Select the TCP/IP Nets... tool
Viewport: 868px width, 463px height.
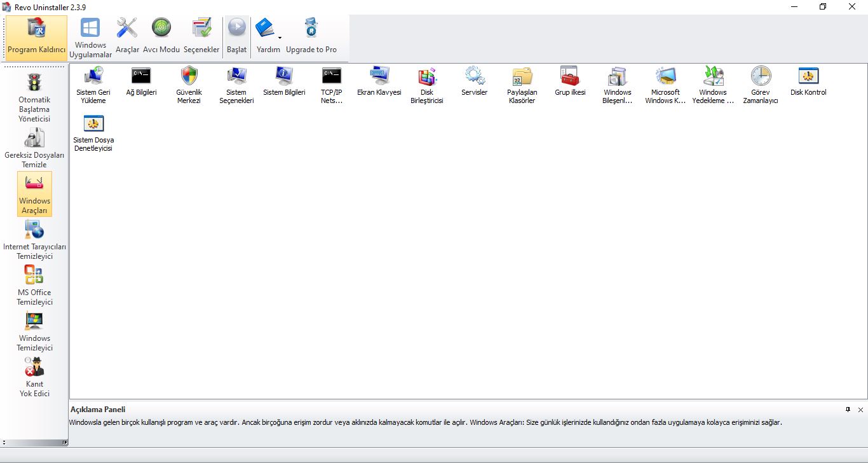coord(332,85)
